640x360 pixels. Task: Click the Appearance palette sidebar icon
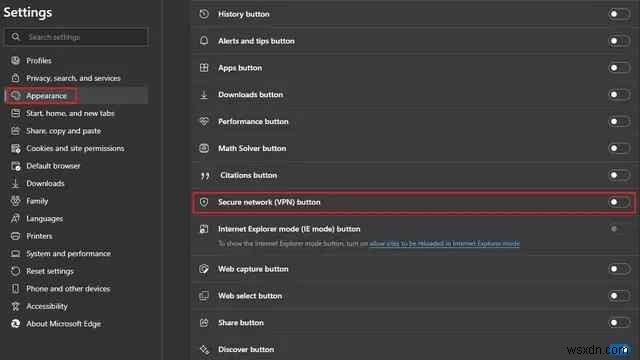pyautogui.click(x=16, y=96)
